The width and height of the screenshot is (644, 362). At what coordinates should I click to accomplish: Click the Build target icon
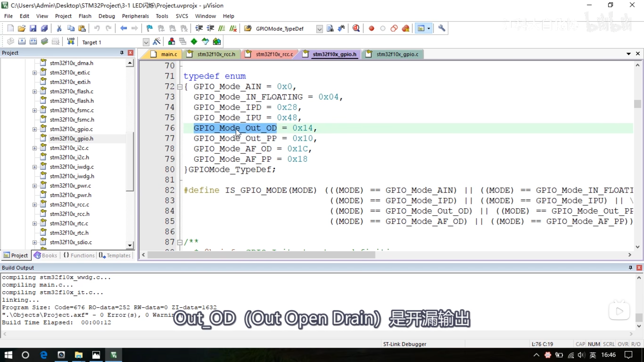pyautogui.click(x=22, y=41)
